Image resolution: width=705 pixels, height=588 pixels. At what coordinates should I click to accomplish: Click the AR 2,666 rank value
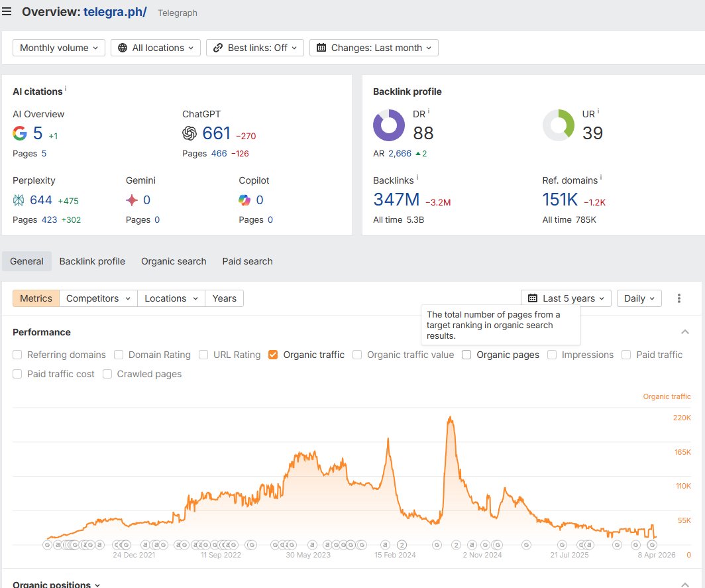(400, 153)
